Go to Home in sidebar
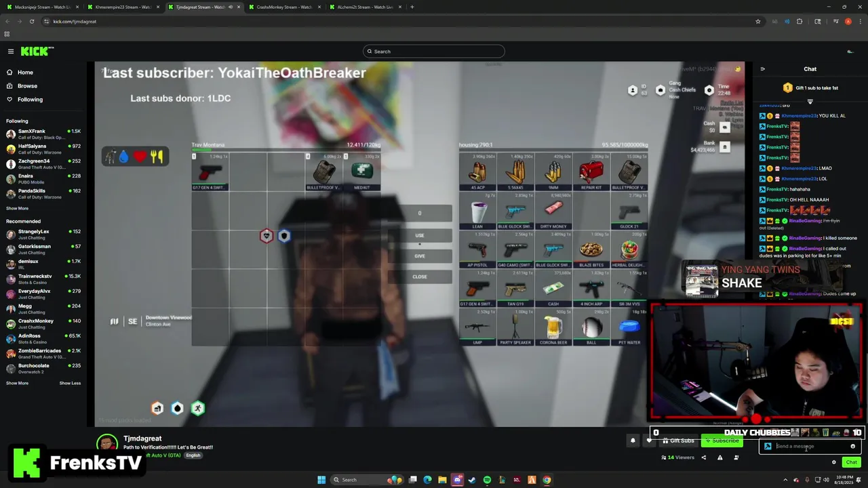868x488 pixels. (x=25, y=73)
